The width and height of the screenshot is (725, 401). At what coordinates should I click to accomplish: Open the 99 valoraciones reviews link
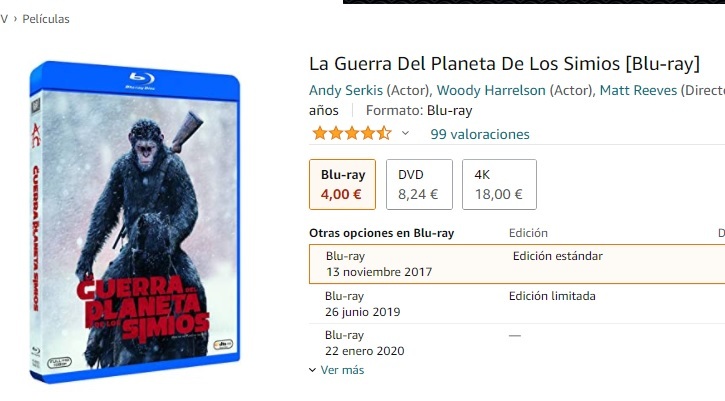(x=479, y=134)
